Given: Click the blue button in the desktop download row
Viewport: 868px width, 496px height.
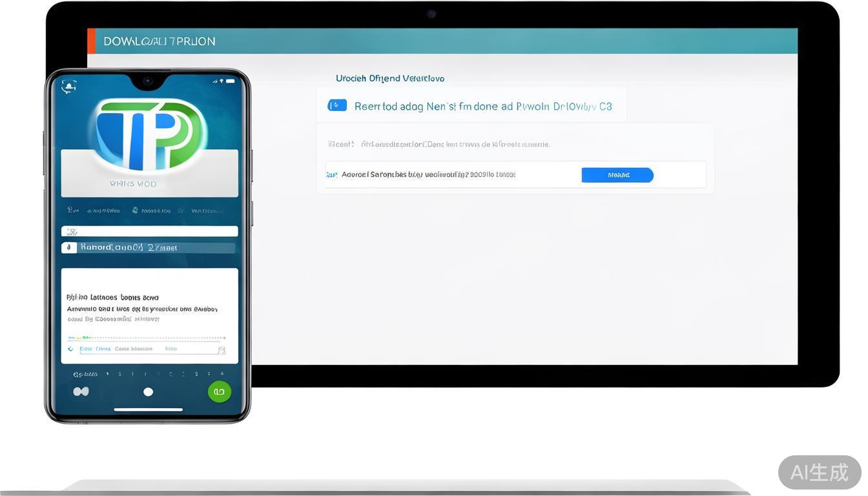Looking at the screenshot, I should coord(617,175).
